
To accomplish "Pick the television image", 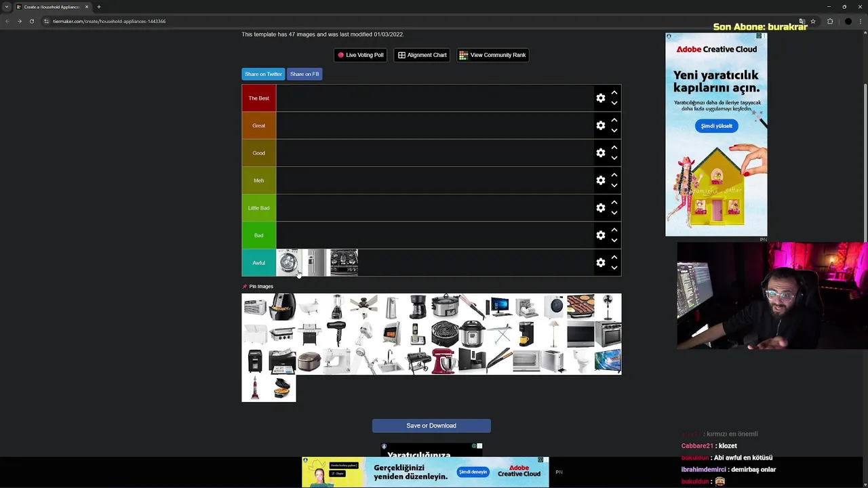I will coord(608,361).
